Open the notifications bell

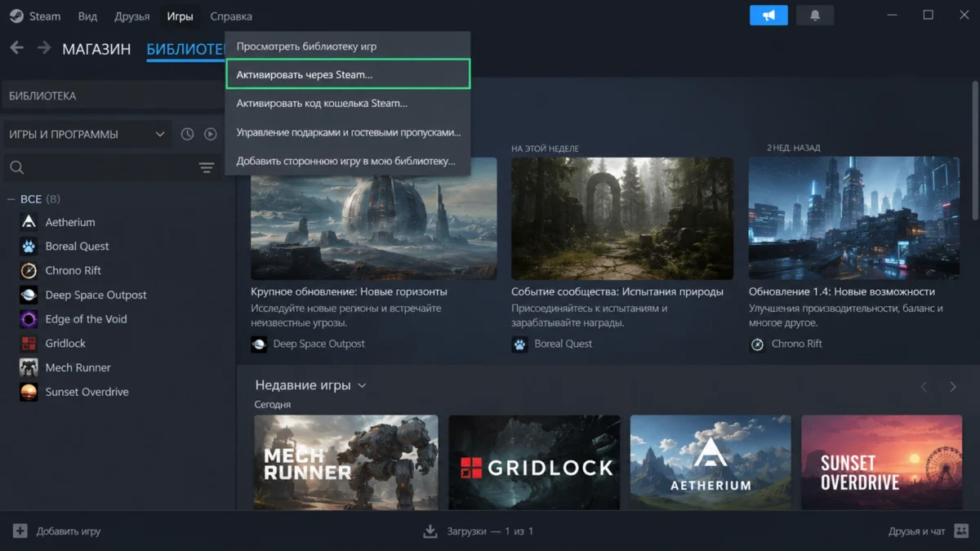click(814, 16)
